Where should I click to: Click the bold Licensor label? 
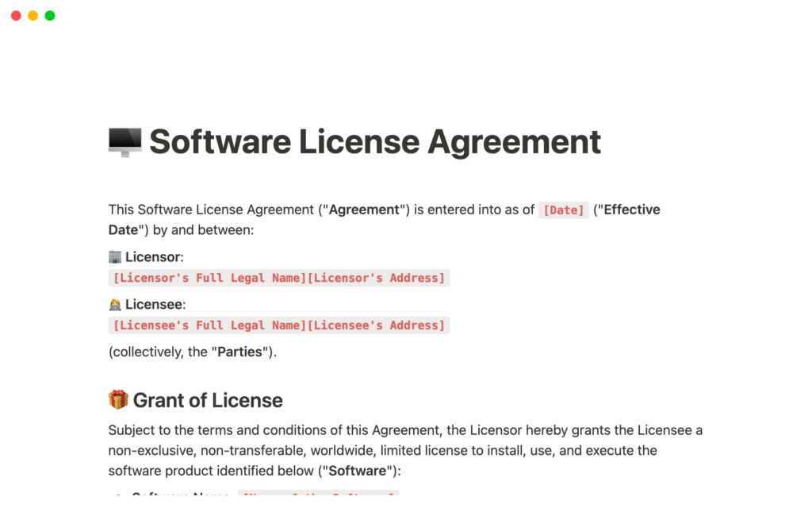point(152,256)
